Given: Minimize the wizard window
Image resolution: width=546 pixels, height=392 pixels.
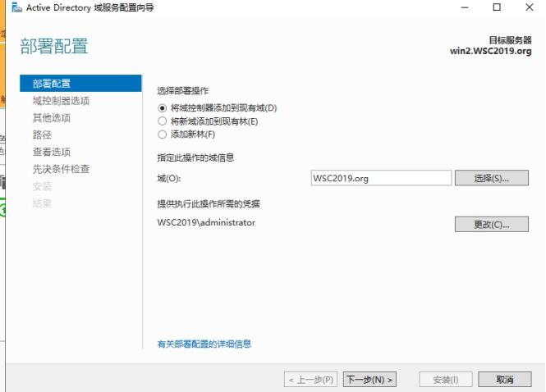Looking at the screenshot, I should click(x=465, y=7).
